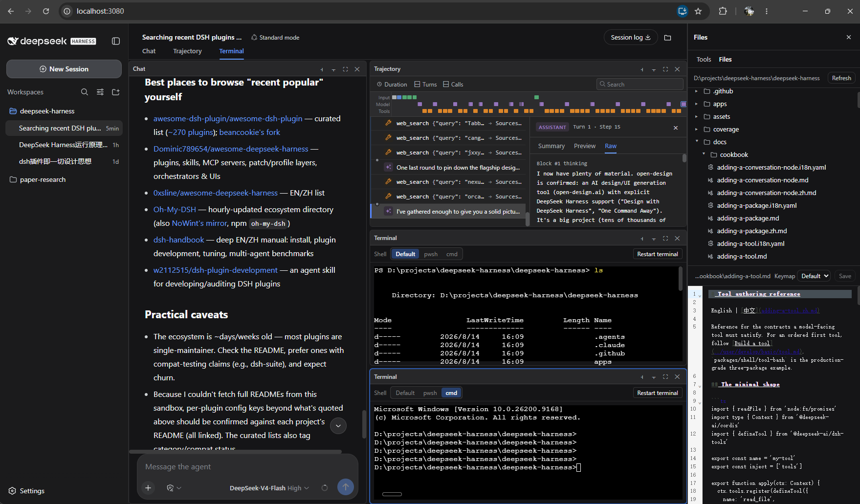860x504 pixels.
Task: Expand the .github folder
Action: click(697, 91)
